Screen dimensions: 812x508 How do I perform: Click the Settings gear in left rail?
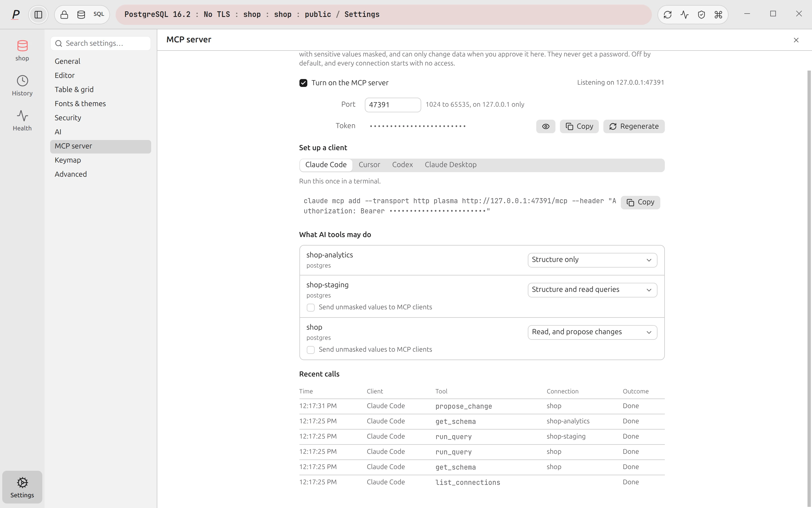[22, 487]
